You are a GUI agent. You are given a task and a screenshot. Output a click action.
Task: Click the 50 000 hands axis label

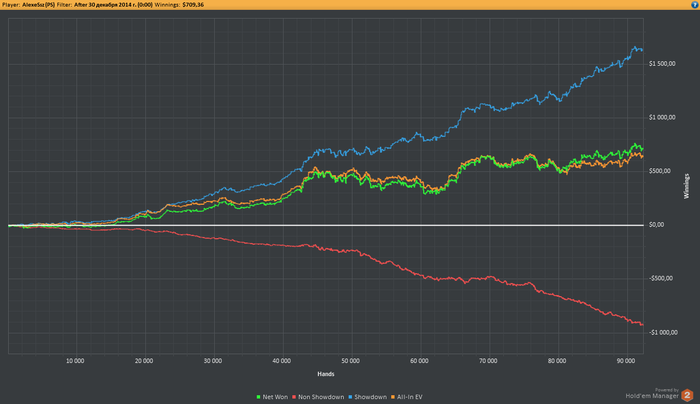[x=350, y=361]
